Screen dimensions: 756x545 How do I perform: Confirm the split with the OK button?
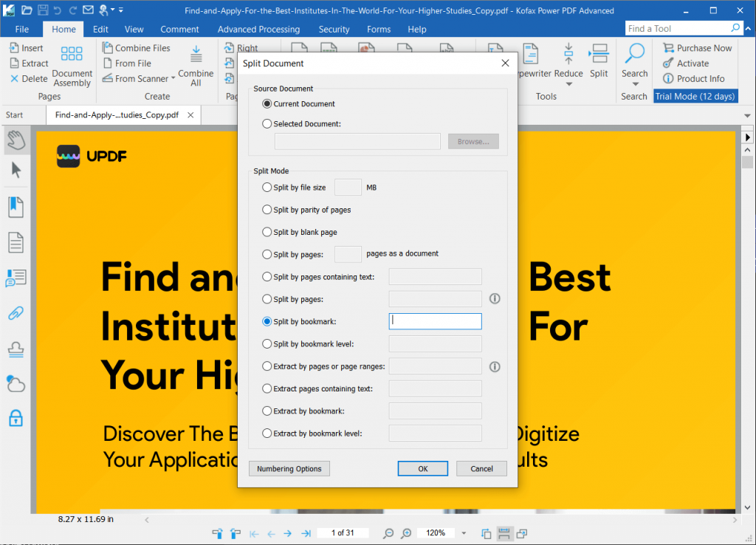pos(422,468)
